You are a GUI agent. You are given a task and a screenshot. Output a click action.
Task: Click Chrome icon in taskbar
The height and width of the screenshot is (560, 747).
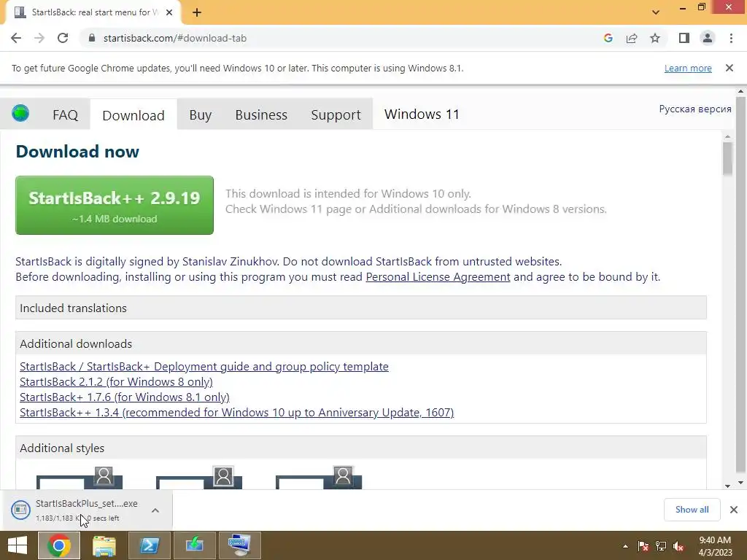[58, 545]
